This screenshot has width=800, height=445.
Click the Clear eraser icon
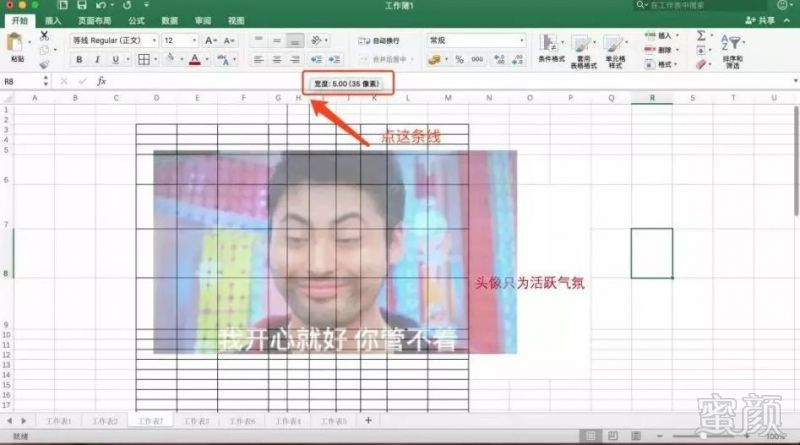(x=701, y=64)
